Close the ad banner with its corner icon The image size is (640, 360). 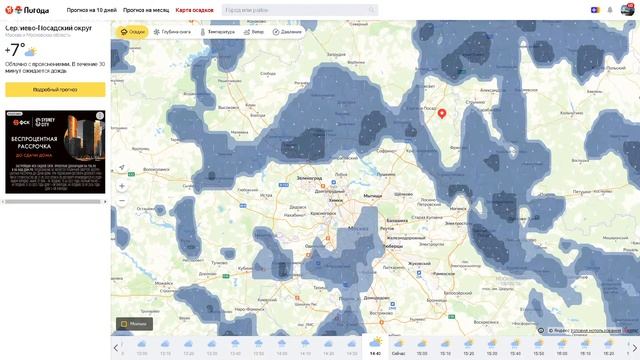point(100,116)
